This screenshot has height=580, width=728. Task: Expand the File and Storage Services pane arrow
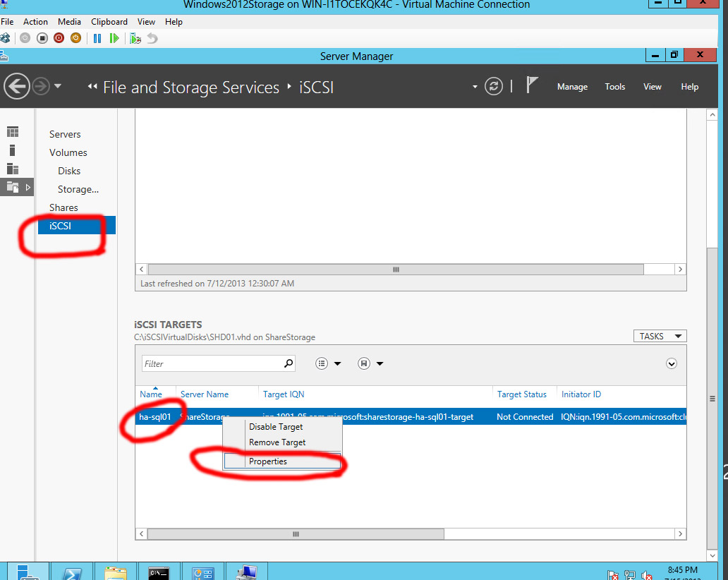pyautogui.click(x=28, y=187)
